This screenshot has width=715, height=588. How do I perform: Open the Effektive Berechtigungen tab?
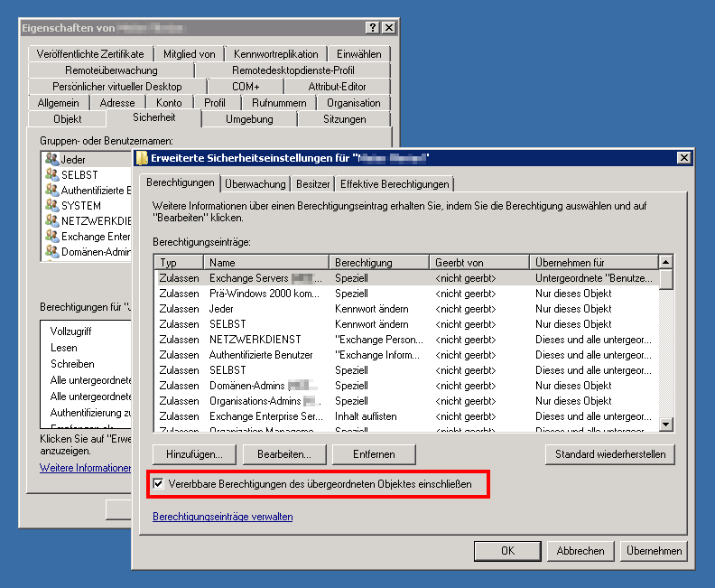(x=395, y=184)
